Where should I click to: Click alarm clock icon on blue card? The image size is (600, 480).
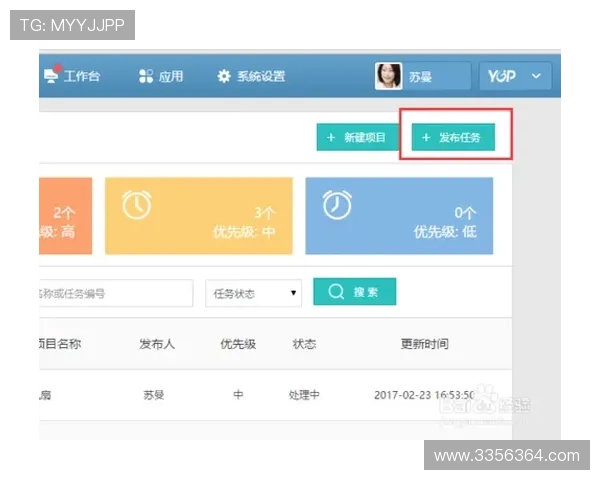[337, 205]
